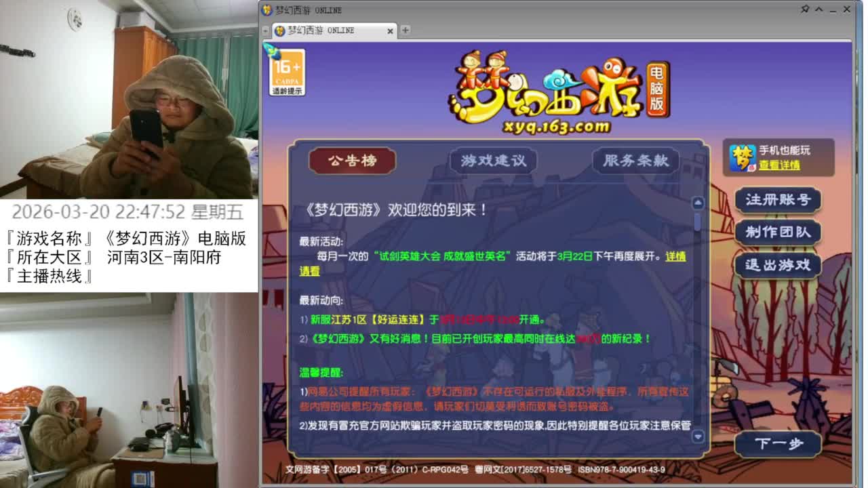Screen dimensions: 868x488
Task: Click the 梦幻西游 game logo
Action: click(558, 91)
